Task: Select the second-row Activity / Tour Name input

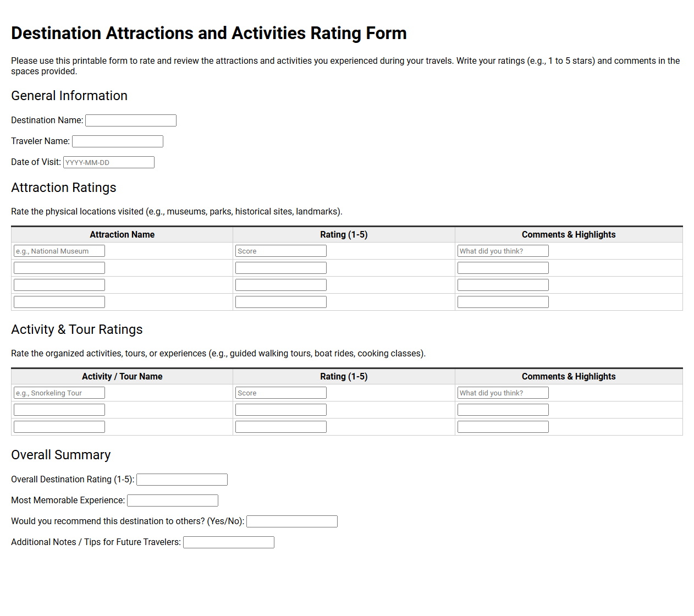Action: [59, 410]
